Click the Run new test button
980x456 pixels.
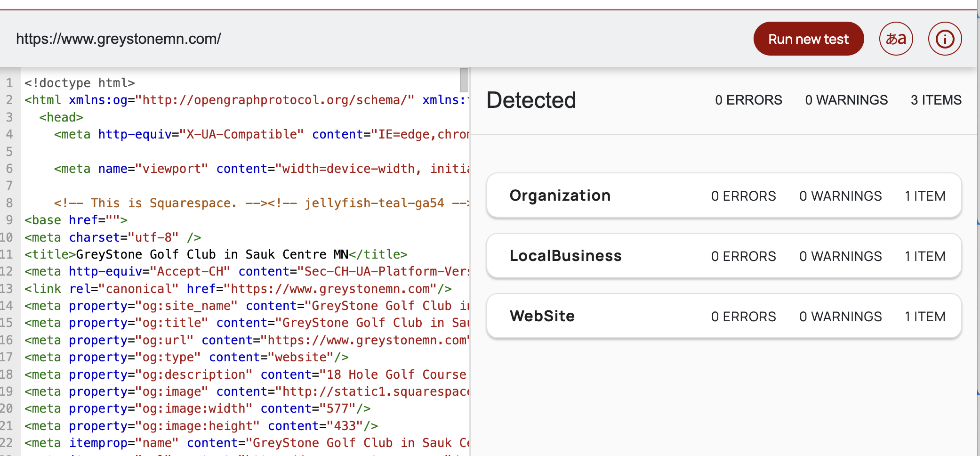click(x=808, y=39)
